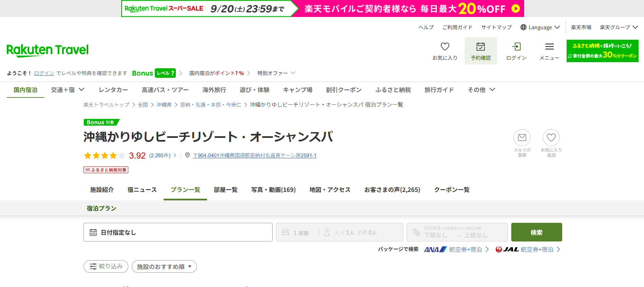Click the Rakuten Travel logo
This screenshot has height=287, width=644.
pos(48,50)
